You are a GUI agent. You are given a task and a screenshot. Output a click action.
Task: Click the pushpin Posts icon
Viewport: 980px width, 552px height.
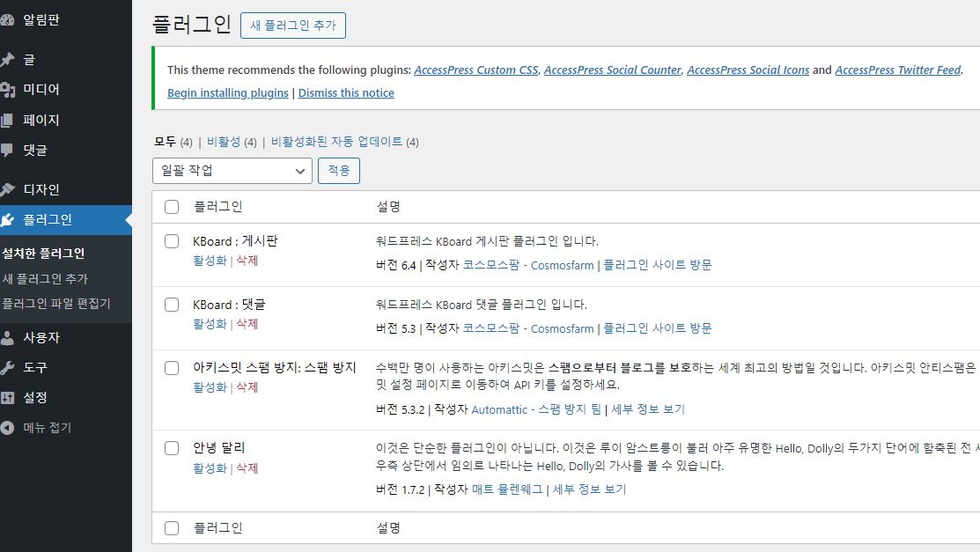click(x=8, y=60)
